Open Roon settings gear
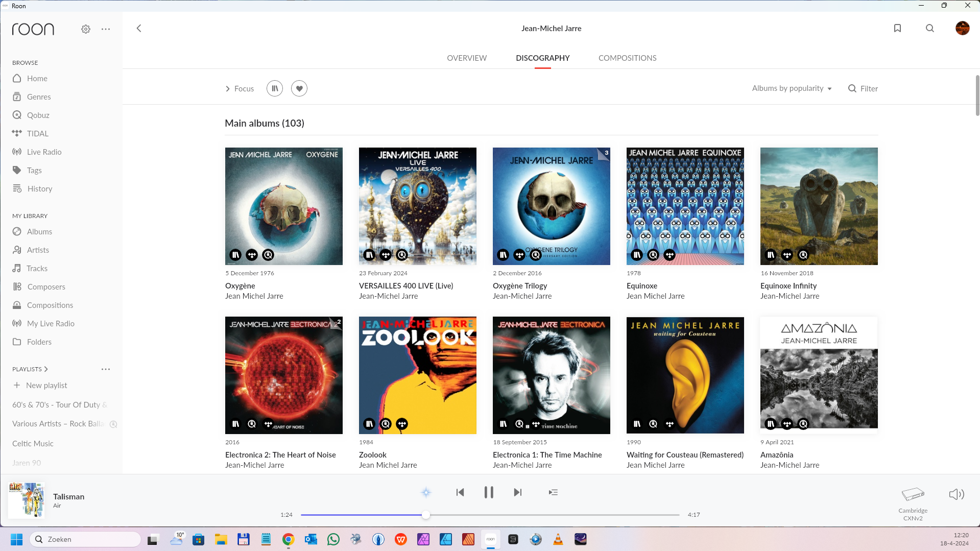980x551 pixels. pyautogui.click(x=86, y=29)
